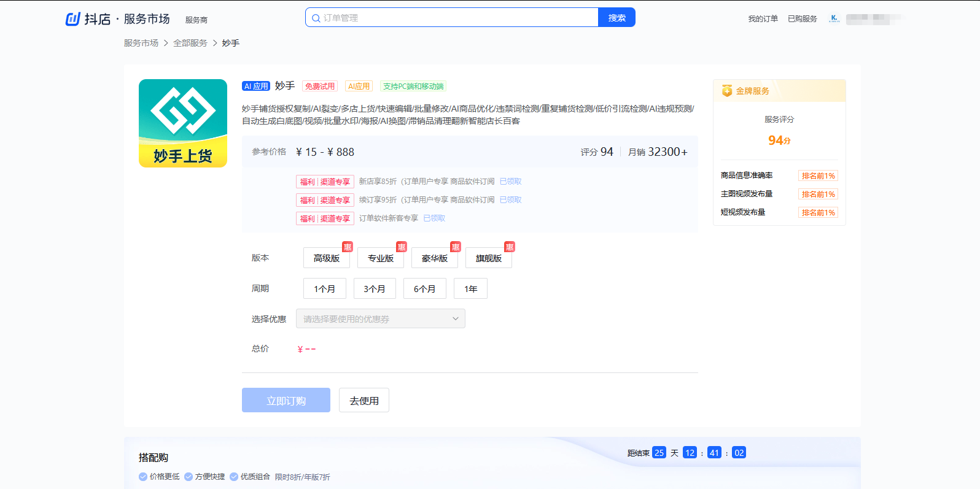
Task: Click the 立即订购 button
Action: 286,400
